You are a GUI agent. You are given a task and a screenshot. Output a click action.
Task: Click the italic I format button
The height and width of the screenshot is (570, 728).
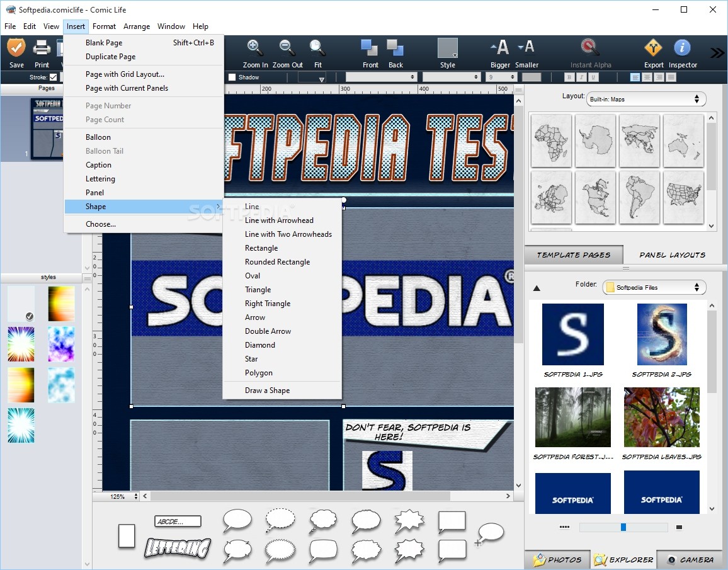coord(581,77)
